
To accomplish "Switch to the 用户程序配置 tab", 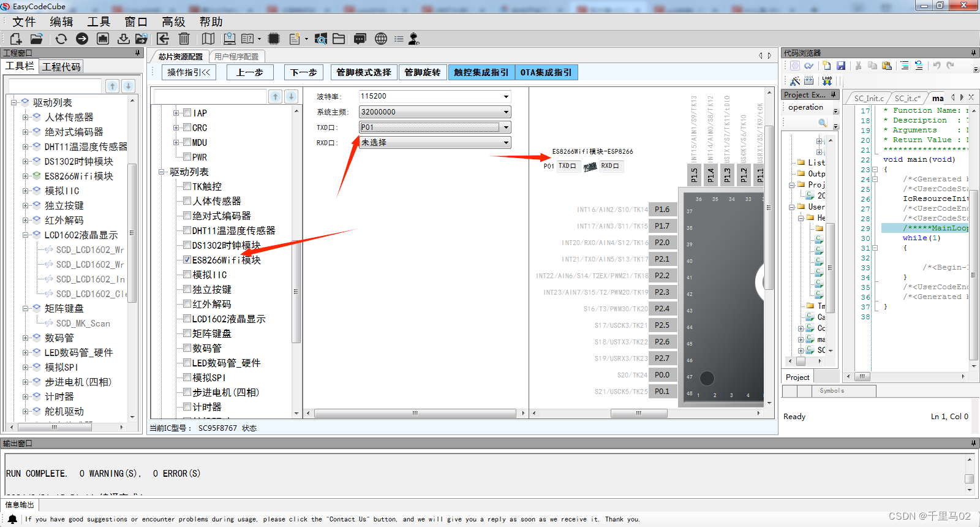I will click(236, 56).
